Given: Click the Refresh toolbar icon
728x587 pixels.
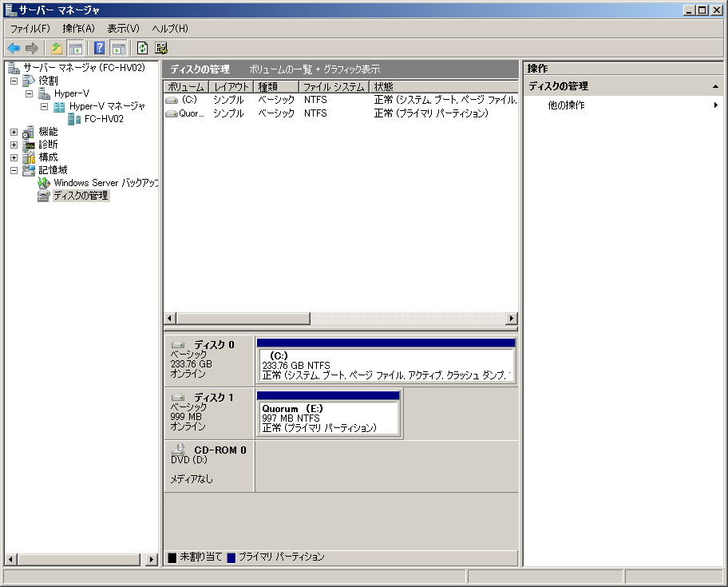Looking at the screenshot, I should pyautogui.click(x=142, y=49).
